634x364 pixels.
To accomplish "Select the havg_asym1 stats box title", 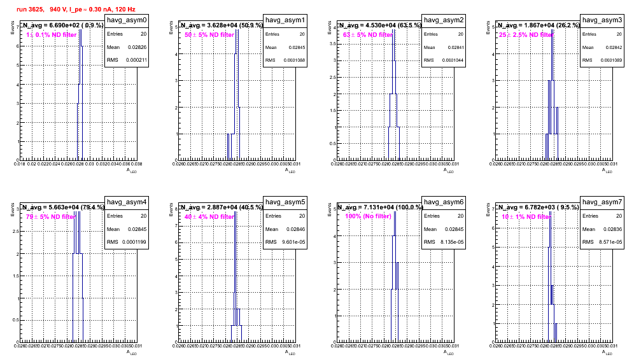I will [285, 20].
